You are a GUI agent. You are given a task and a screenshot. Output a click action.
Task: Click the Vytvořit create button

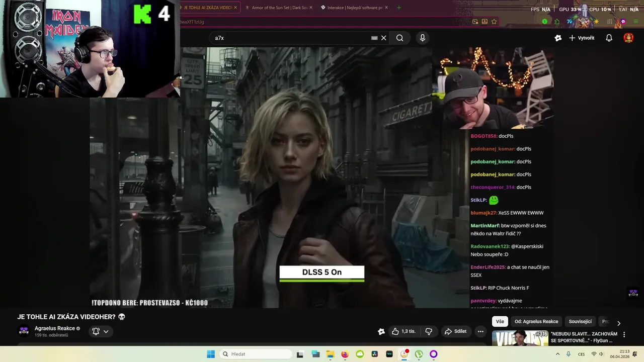pos(582,38)
